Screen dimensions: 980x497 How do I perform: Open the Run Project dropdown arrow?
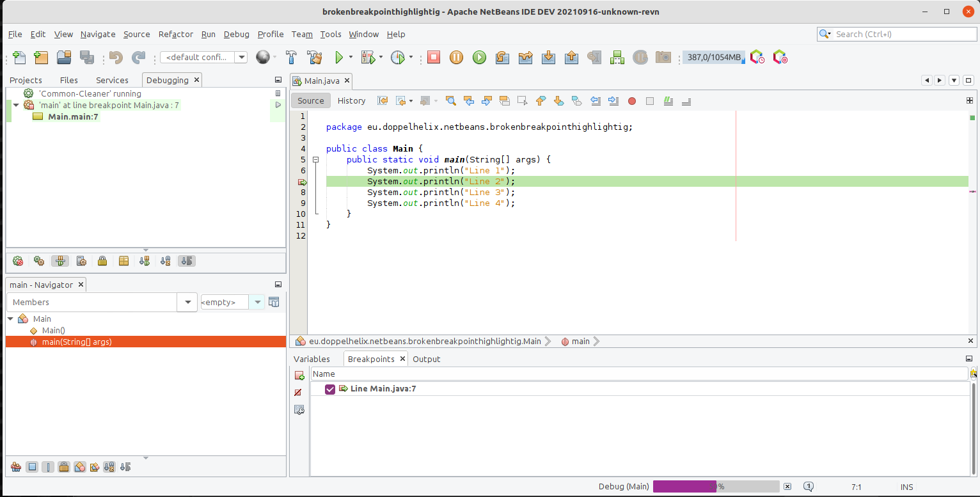[x=351, y=58]
